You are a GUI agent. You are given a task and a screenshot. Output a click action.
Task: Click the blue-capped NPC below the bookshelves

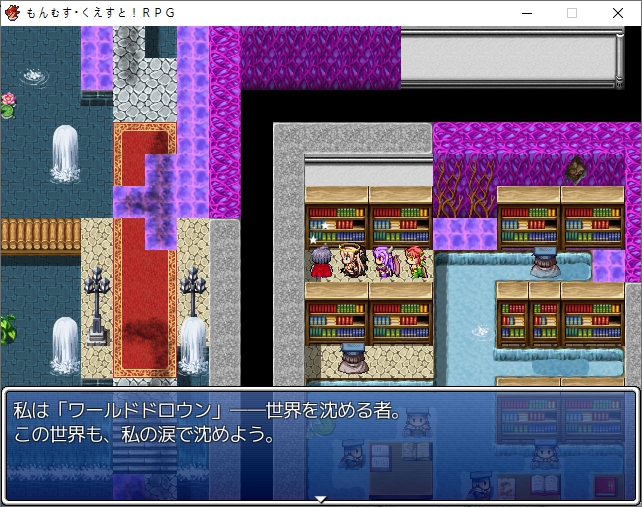tap(353, 359)
